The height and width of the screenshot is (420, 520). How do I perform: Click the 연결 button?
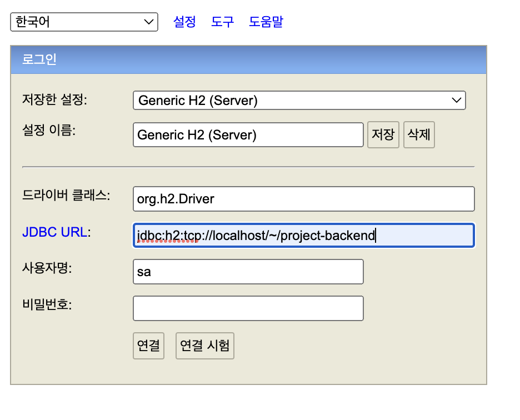coord(148,346)
